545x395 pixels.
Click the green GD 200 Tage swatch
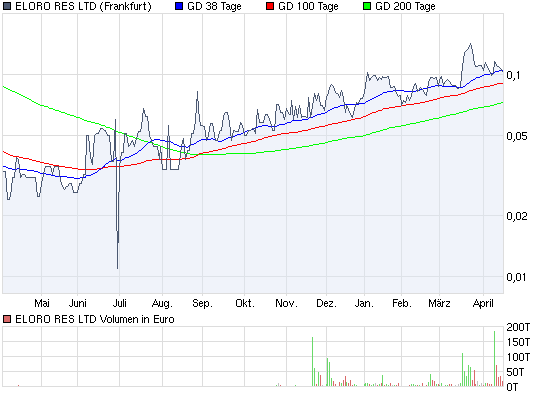point(367,6)
